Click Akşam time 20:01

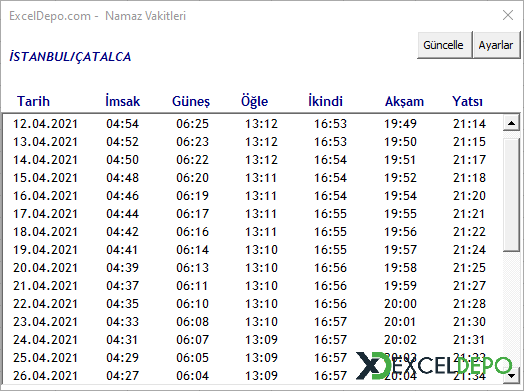click(x=400, y=322)
